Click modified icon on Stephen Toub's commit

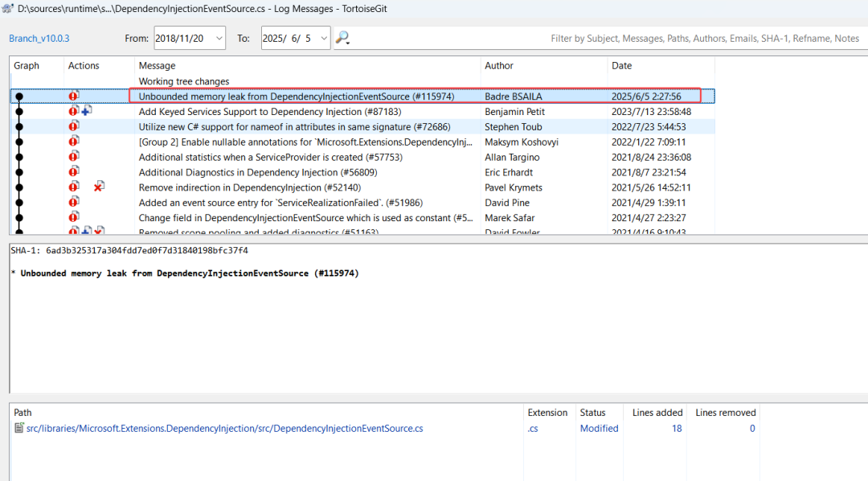tap(74, 126)
